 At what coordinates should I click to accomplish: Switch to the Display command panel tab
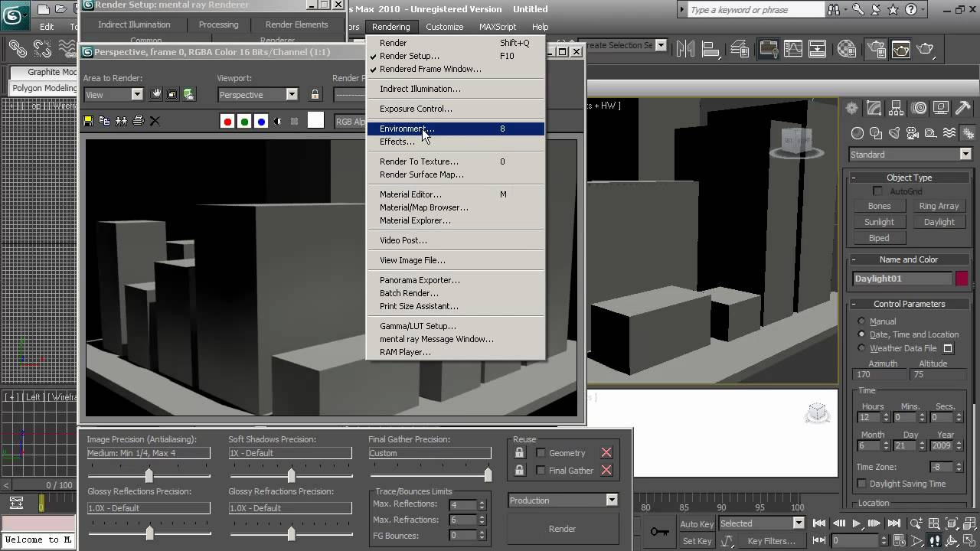941,109
